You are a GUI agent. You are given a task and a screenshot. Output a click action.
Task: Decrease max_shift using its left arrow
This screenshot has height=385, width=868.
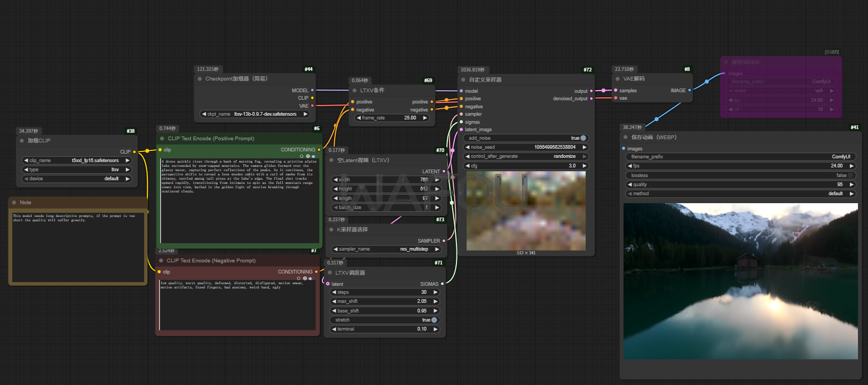(334, 301)
